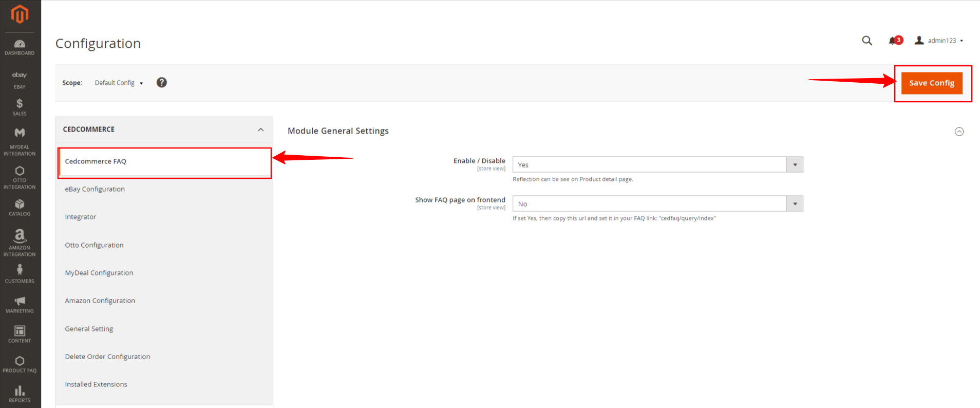Open the Sales sidebar menu

pyautogui.click(x=20, y=107)
